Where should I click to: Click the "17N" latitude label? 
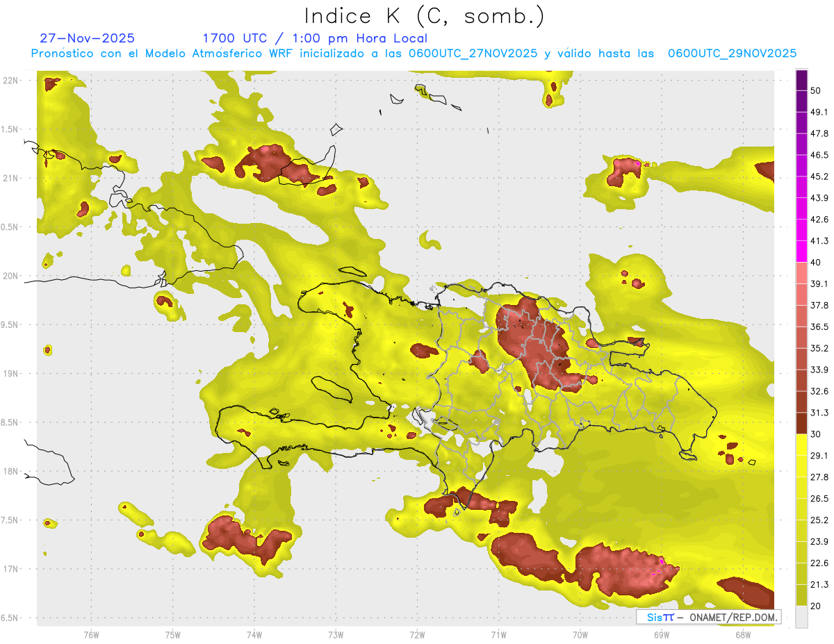pos(10,569)
